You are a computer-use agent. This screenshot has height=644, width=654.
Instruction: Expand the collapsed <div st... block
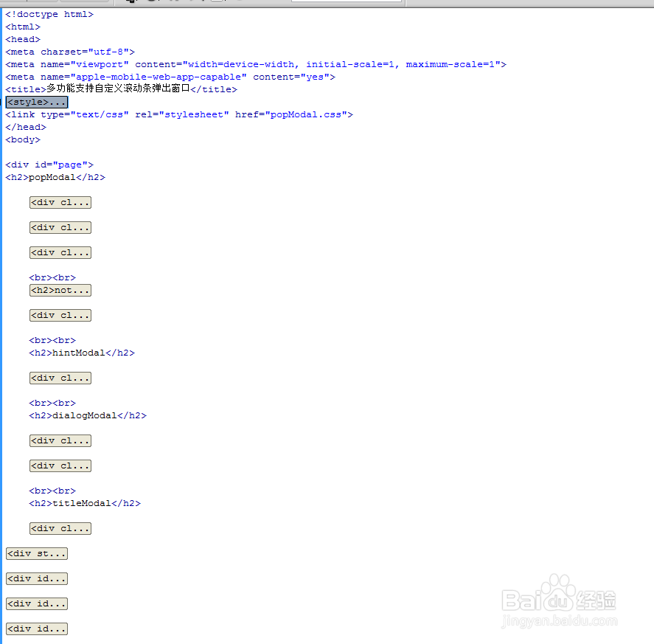[x=37, y=553]
